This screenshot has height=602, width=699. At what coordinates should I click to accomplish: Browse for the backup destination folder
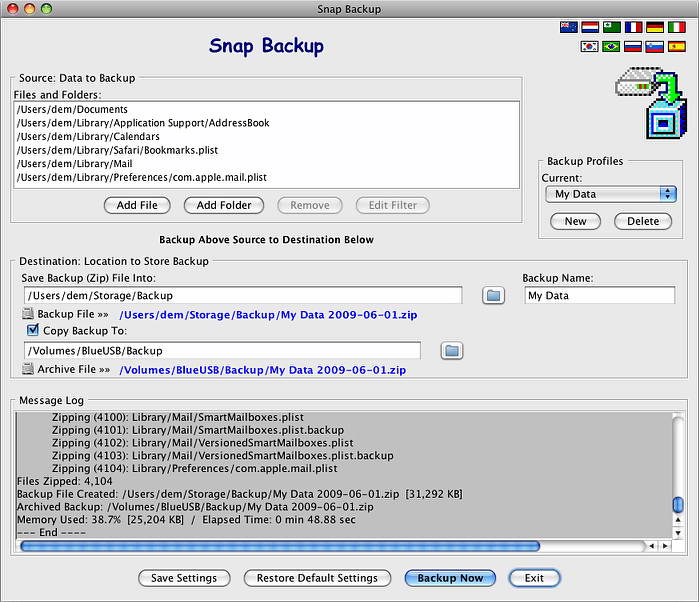(493, 295)
